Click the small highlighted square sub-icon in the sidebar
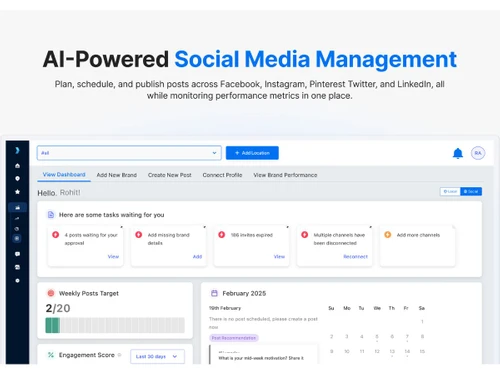500x375 pixels. [x=17, y=238]
